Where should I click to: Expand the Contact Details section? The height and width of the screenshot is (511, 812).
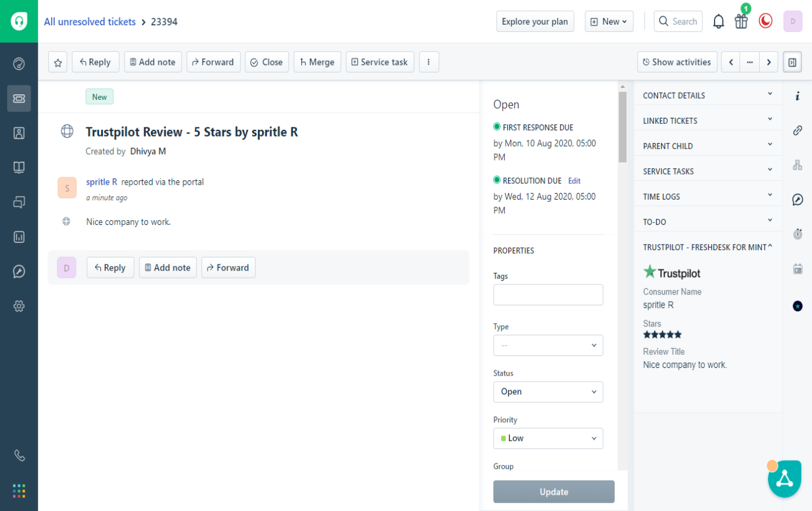(x=707, y=95)
